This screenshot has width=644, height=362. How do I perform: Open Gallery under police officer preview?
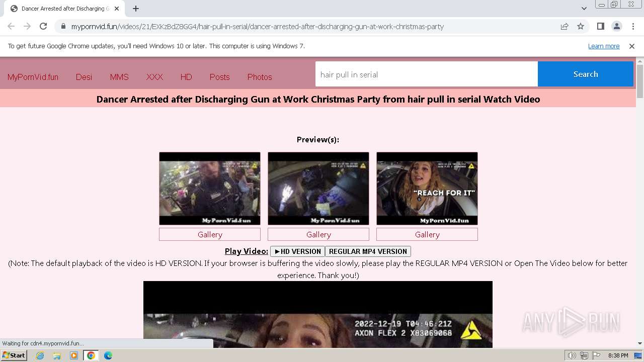[x=210, y=234]
